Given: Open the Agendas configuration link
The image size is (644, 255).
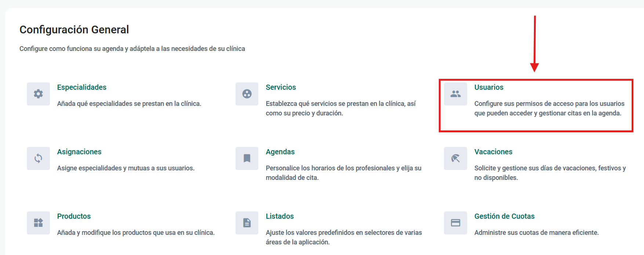Looking at the screenshot, I should point(280,152).
